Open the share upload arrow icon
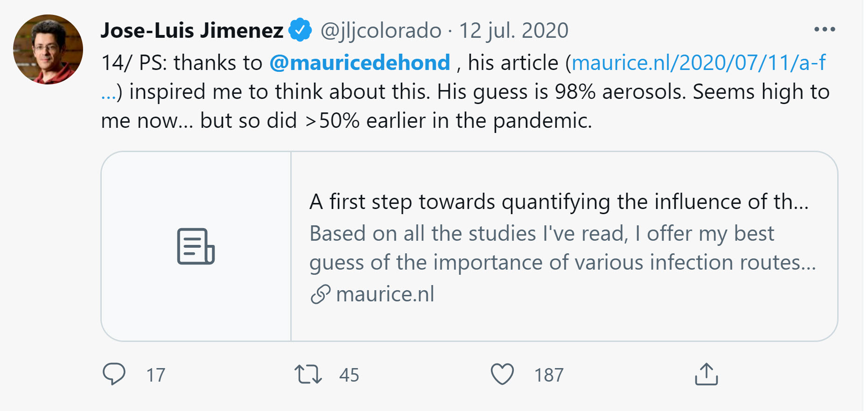Viewport: 868px width, 411px height. [707, 374]
